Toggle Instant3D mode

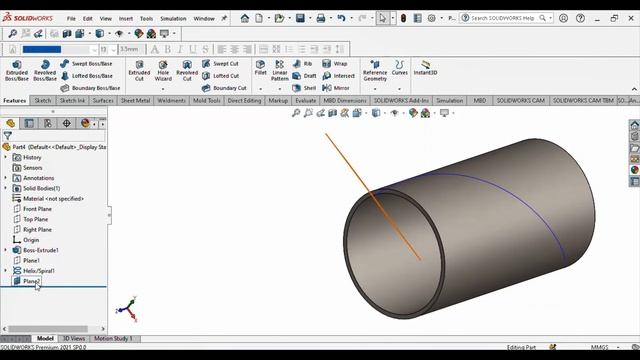coord(425,68)
